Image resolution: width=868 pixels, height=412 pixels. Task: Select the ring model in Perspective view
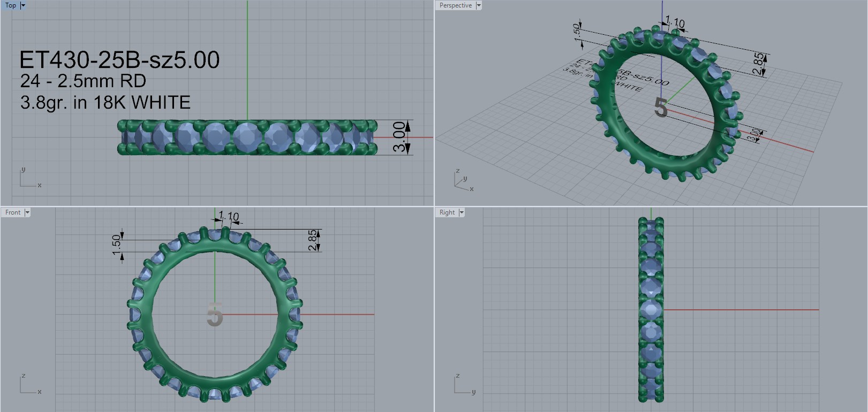(x=666, y=103)
